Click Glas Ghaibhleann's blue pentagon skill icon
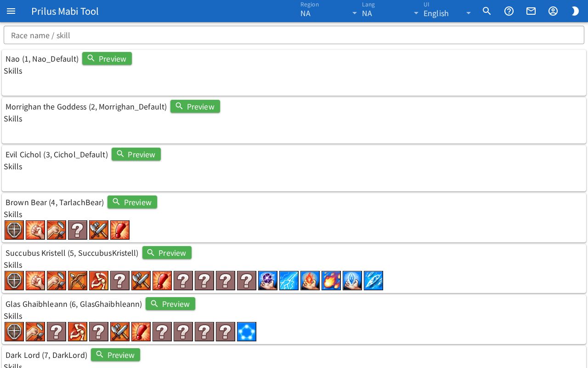This screenshot has height=368, width=588. pyautogui.click(x=247, y=332)
